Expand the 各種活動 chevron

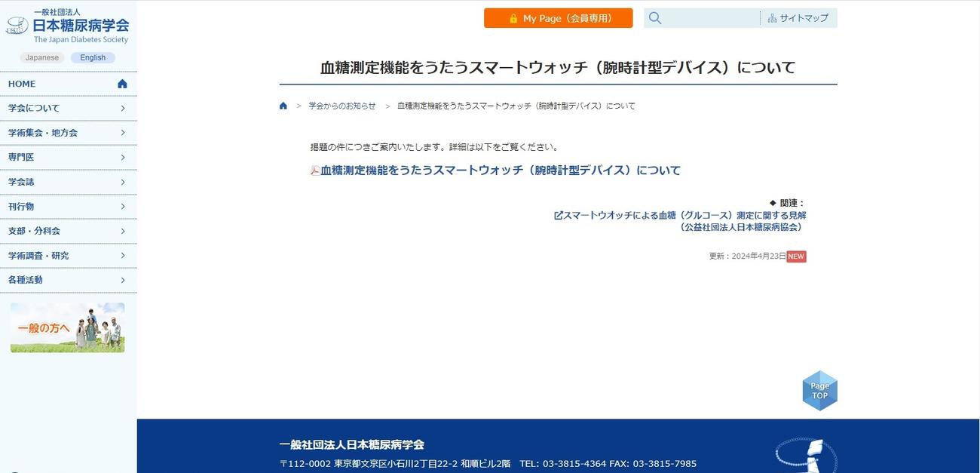point(123,280)
